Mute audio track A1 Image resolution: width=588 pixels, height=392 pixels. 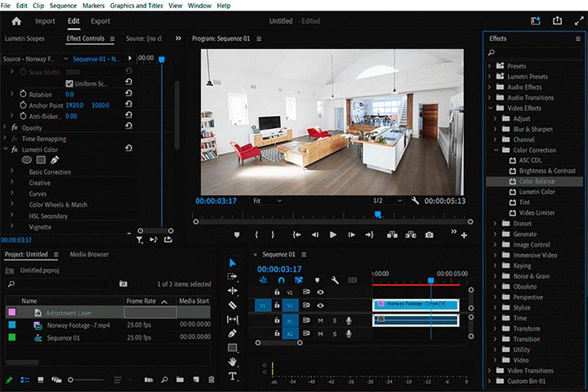click(320, 320)
